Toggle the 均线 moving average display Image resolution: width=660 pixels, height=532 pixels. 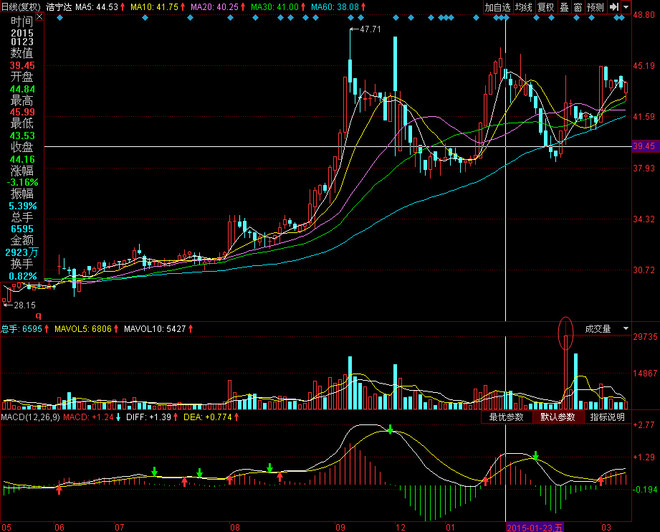[524, 7]
